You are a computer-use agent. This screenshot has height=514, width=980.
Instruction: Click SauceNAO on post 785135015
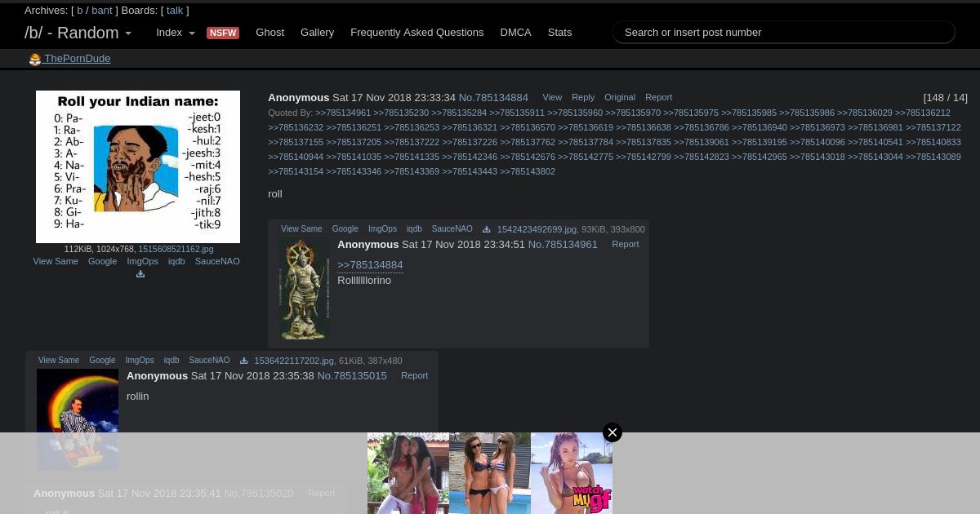(x=209, y=361)
